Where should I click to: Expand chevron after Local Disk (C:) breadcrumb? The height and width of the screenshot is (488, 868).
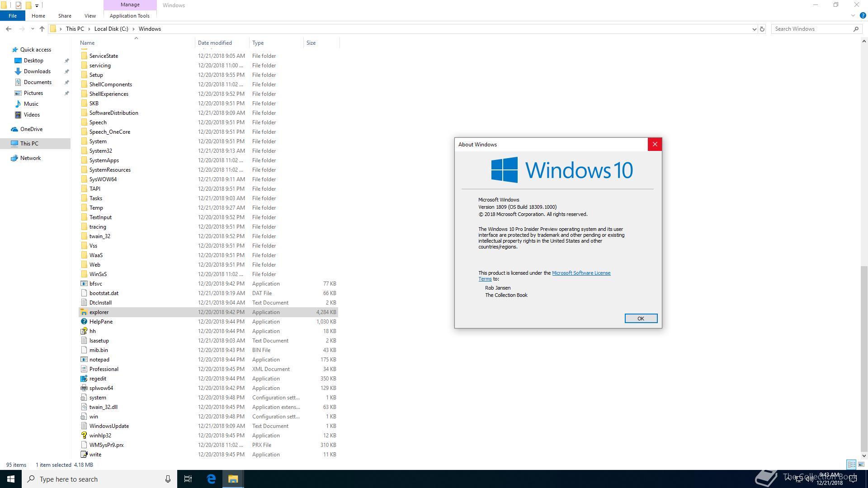pyautogui.click(x=133, y=29)
